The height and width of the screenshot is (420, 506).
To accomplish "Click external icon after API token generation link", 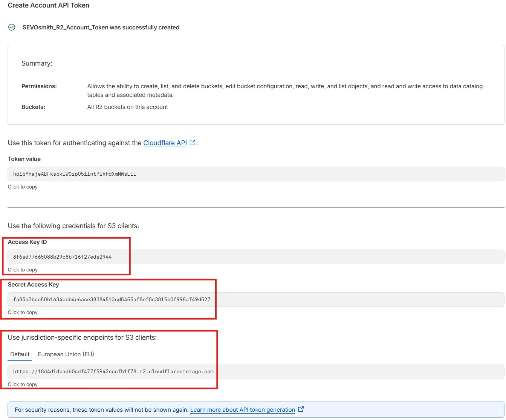I will coord(301,409).
